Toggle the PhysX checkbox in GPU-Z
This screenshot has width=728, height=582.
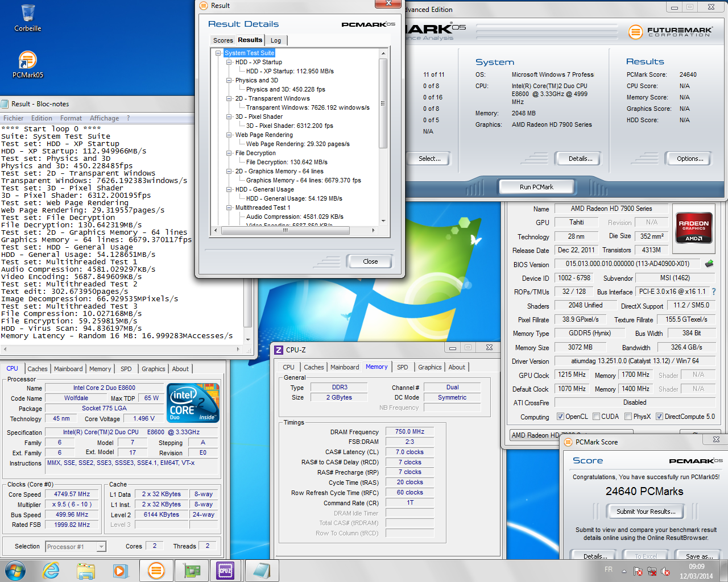628,417
